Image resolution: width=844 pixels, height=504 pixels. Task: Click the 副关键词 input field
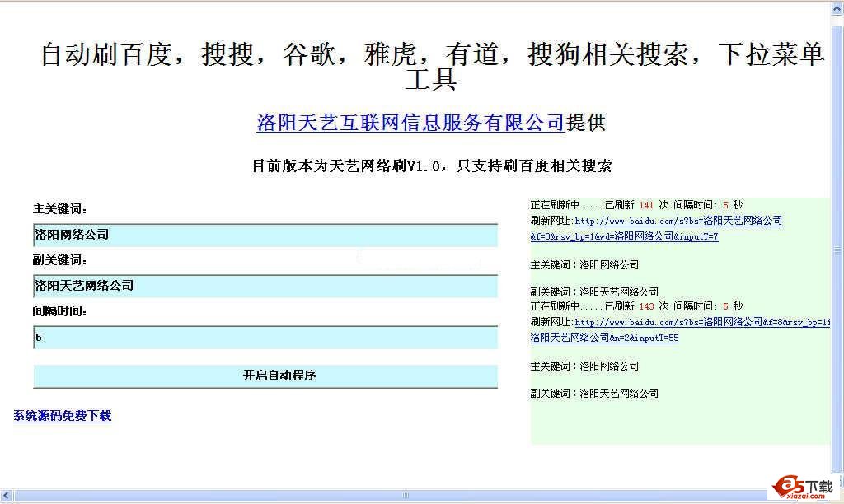tap(265, 286)
